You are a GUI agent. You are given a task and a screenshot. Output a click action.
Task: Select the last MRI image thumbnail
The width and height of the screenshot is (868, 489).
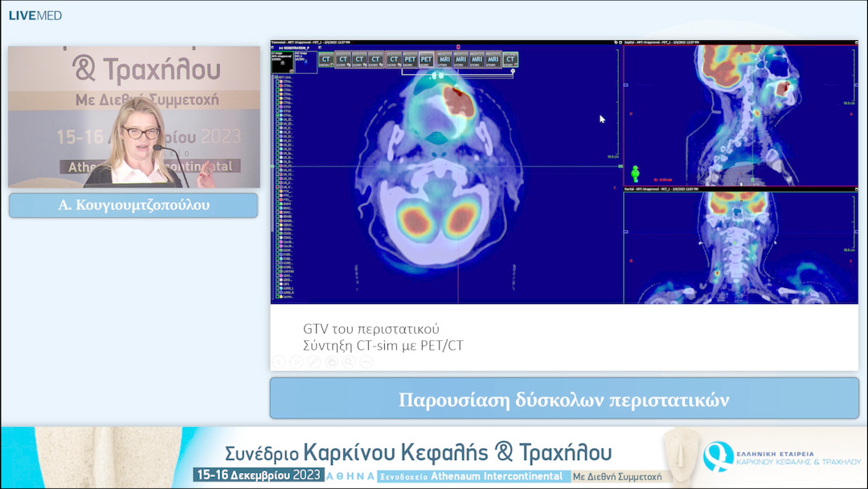(493, 59)
